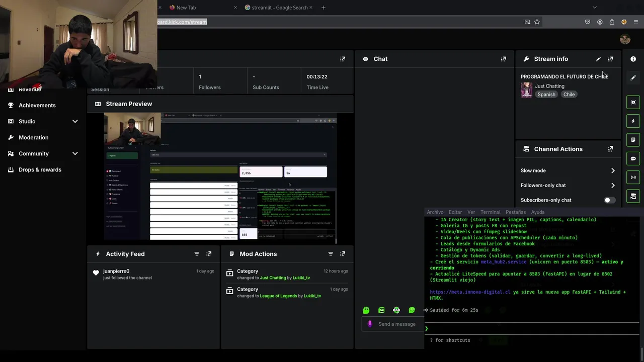
Task: Pick the third clown-like emote
Action: pos(396,310)
